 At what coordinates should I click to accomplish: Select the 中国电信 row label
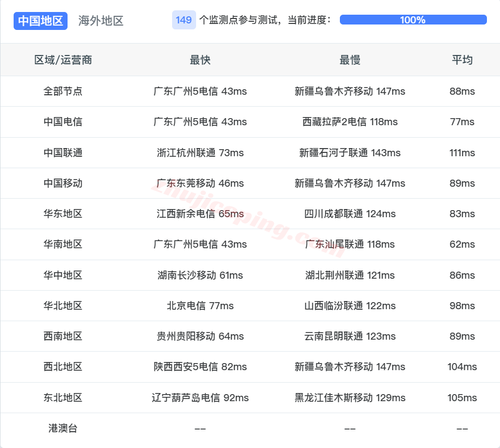[x=63, y=122]
